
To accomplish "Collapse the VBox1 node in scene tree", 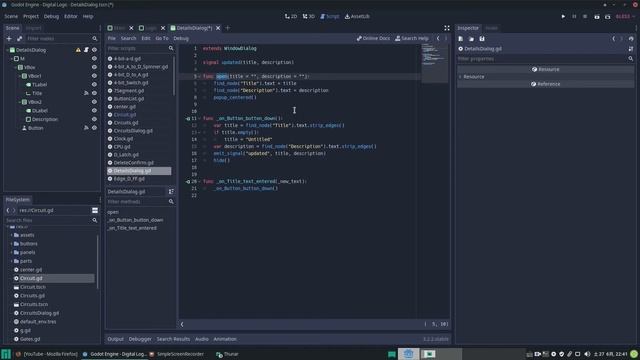I will (x=19, y=76).
